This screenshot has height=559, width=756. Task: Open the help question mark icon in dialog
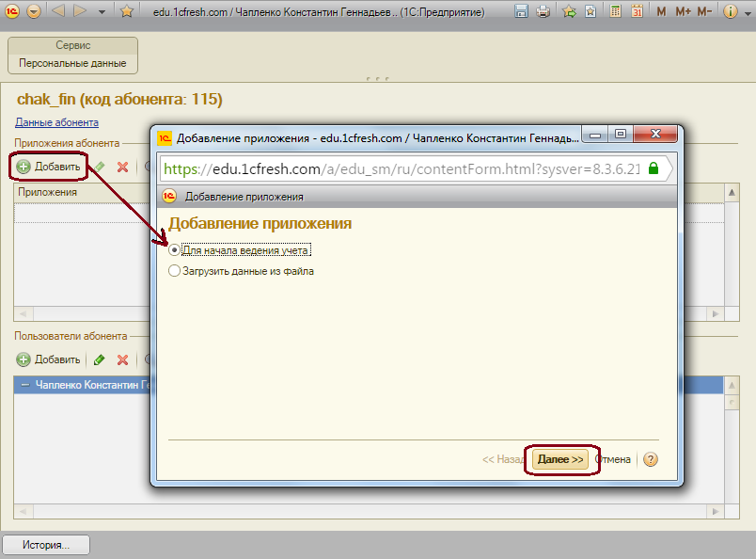651,459
